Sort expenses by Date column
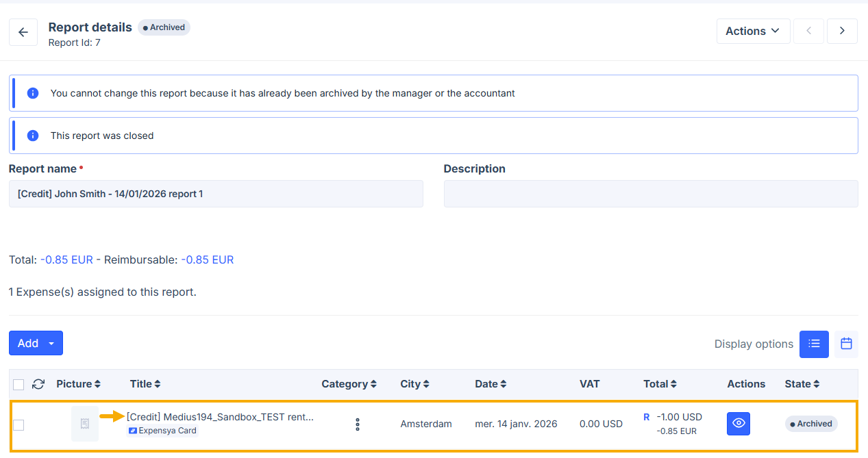 point(491,384)
